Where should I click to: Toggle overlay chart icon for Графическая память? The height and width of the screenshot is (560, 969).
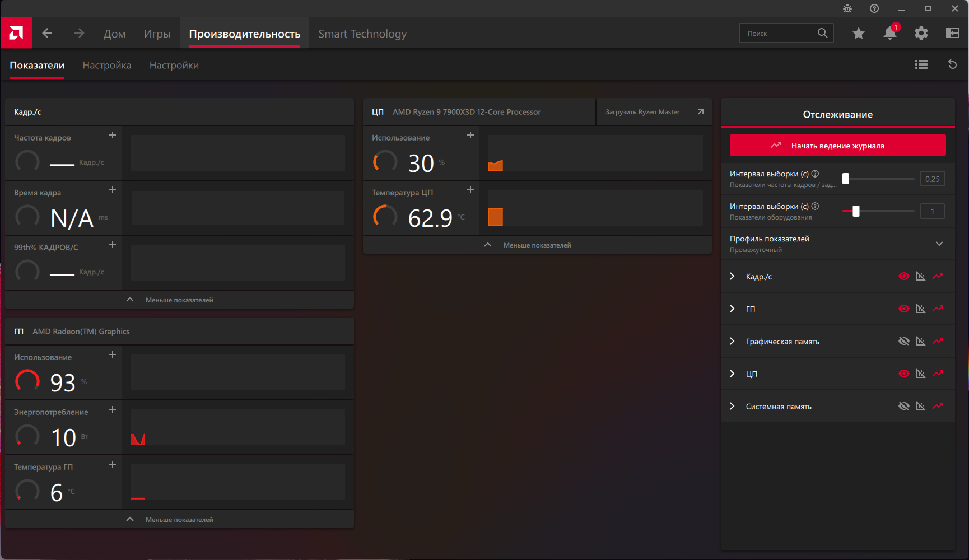(x=920, y=341)
